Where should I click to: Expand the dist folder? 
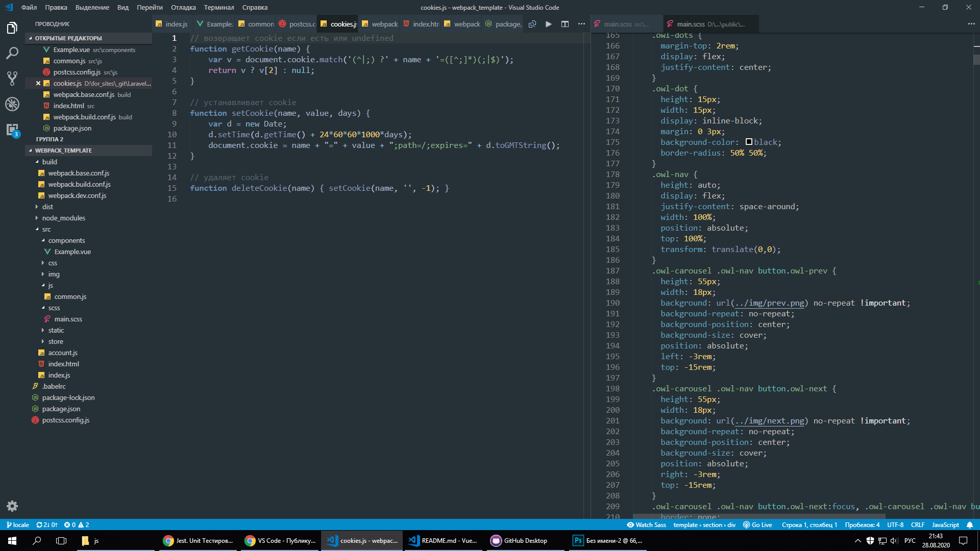click(x=47, y=207)
